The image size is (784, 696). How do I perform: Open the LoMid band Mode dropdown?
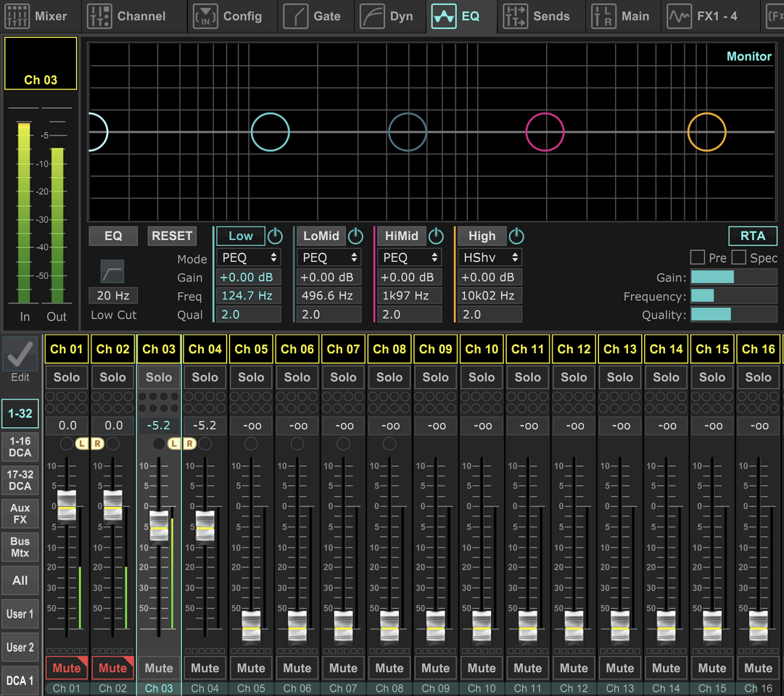pos(329,257)
